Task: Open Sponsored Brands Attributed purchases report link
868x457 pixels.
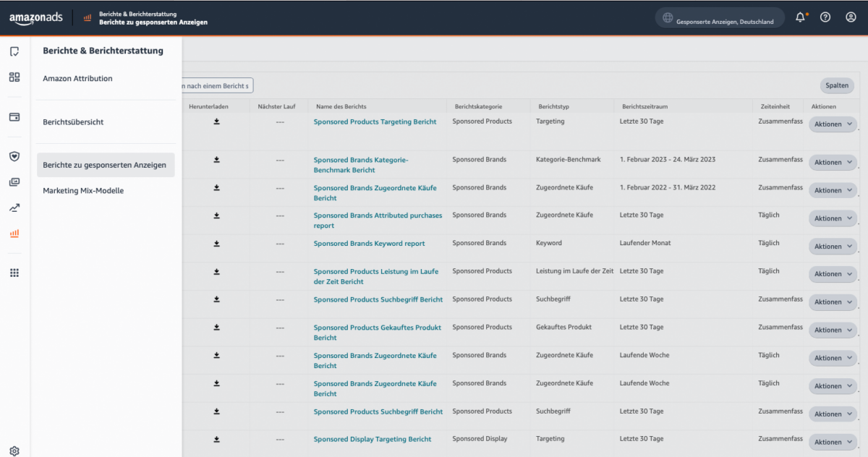Action: pyautogui.click(x=378, y=221)
